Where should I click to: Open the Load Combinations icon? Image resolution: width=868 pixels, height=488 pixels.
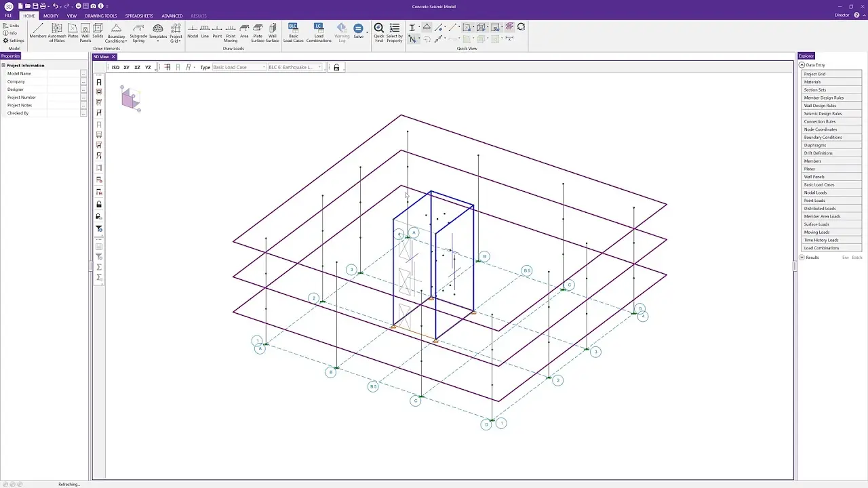(319, 33)
